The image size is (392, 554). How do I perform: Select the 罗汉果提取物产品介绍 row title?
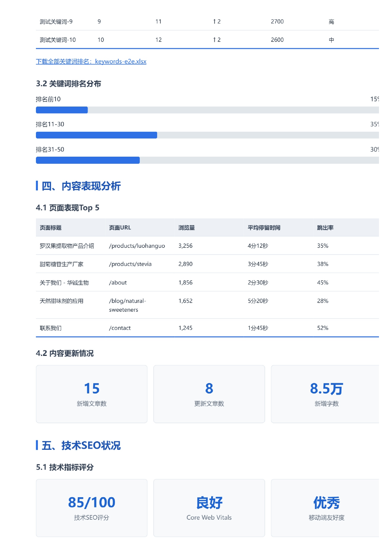(67, 246)
